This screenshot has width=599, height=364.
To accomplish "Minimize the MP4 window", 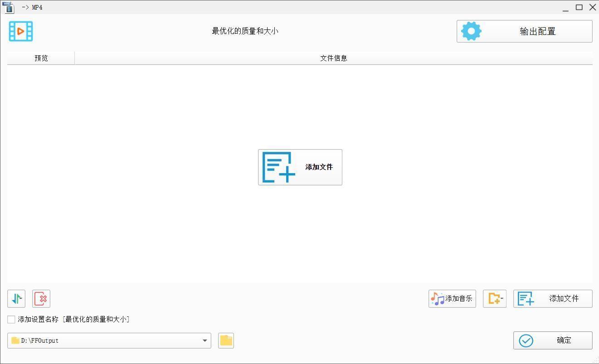I will click(x=565, y=7).
